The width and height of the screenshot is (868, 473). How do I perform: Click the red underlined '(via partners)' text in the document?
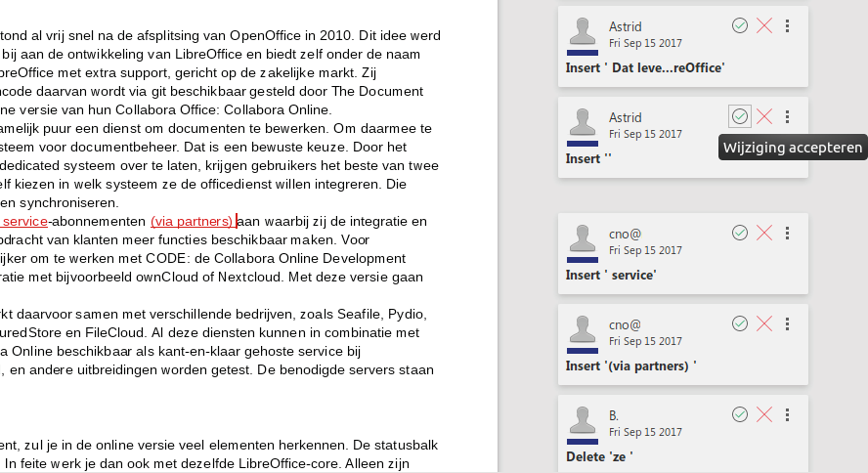tap(192, 221)
